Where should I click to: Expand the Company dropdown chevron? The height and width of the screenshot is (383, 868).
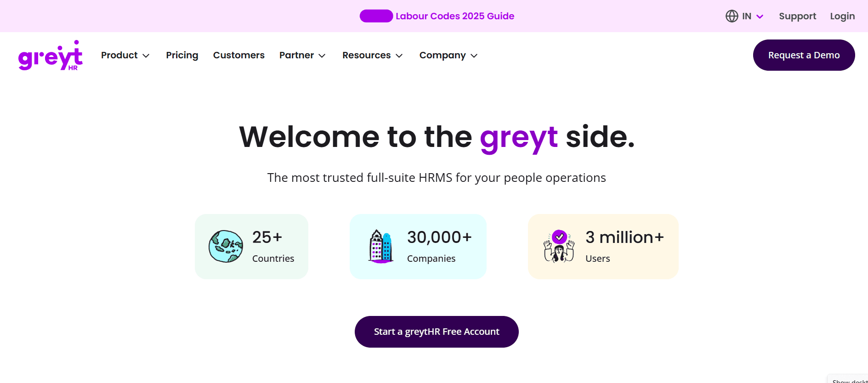coord(474,56)
